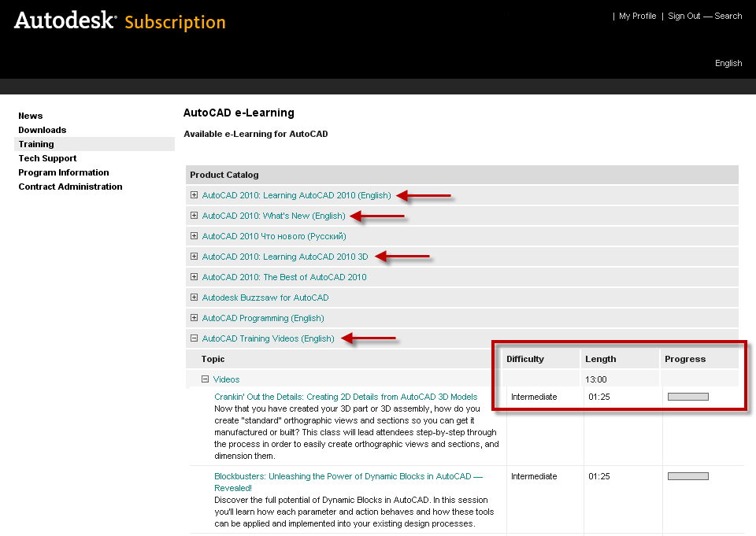The width and height of the screenshot is (756, 536).
Task: Click the English language selector
Action: pyautogui.click(x=728, y=63)
